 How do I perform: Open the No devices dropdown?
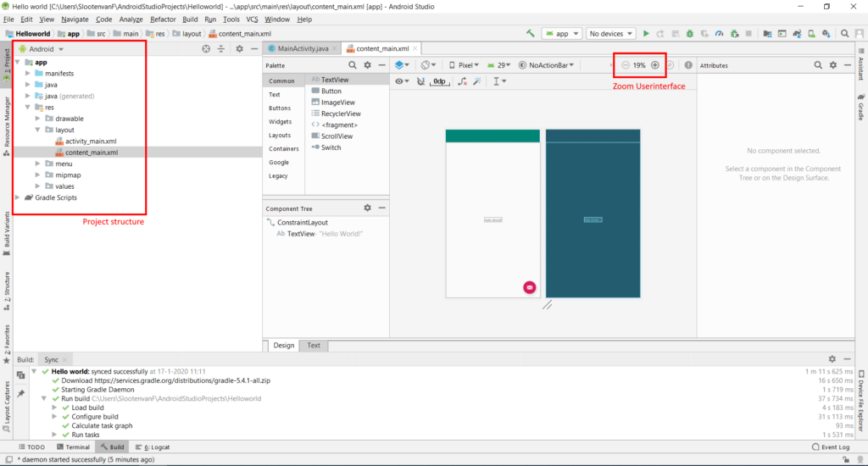pos(610,33)
